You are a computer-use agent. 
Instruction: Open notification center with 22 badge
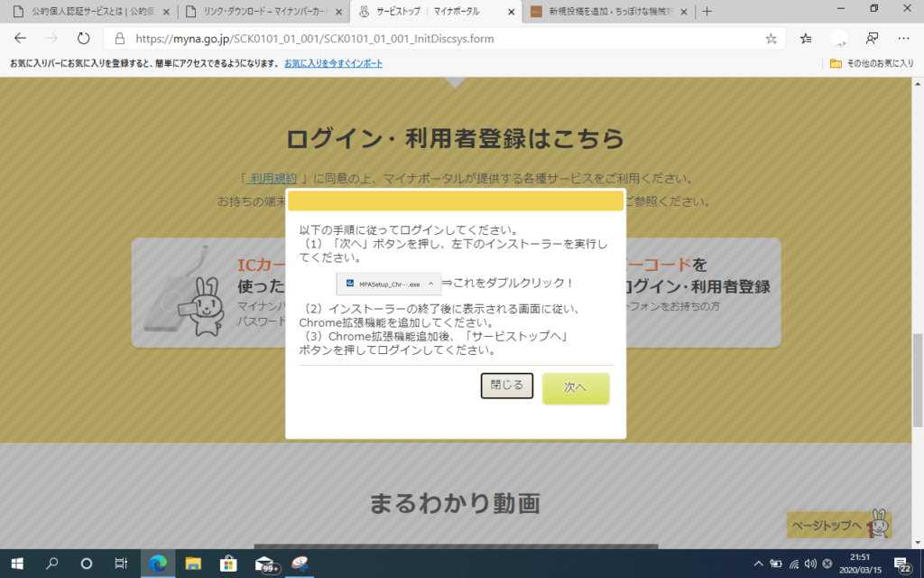point(901,564)
